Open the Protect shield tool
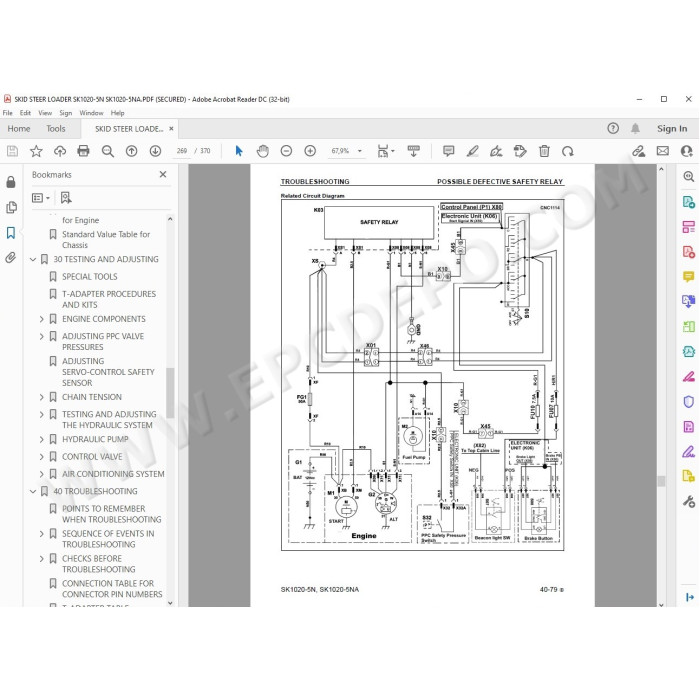Viewport: 700px width, 700px height. point(689,402)
